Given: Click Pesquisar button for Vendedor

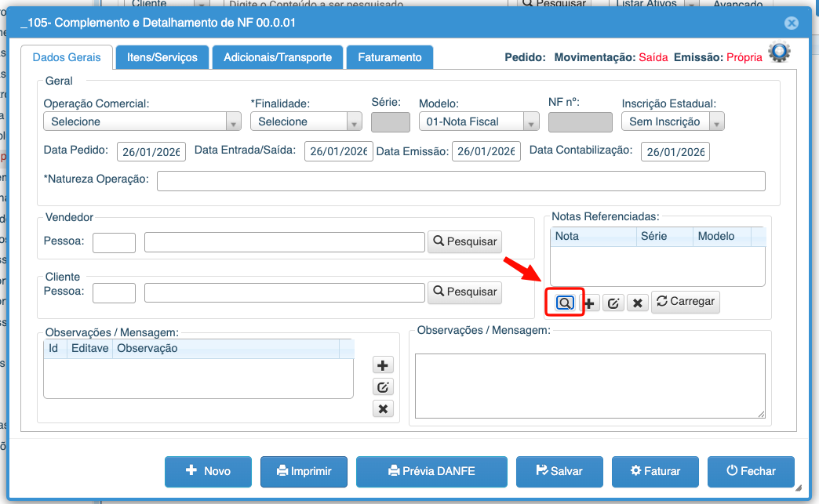Looking at the screenshot, I should (464, 242).
